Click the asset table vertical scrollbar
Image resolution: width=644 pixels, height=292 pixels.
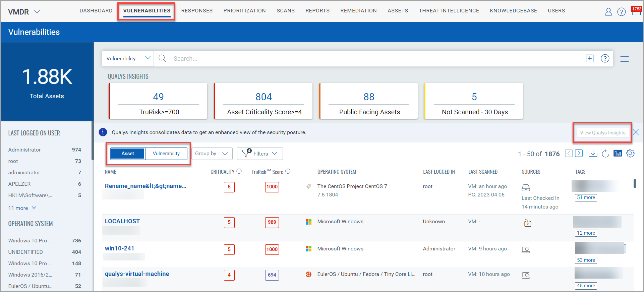coord(635,183)
